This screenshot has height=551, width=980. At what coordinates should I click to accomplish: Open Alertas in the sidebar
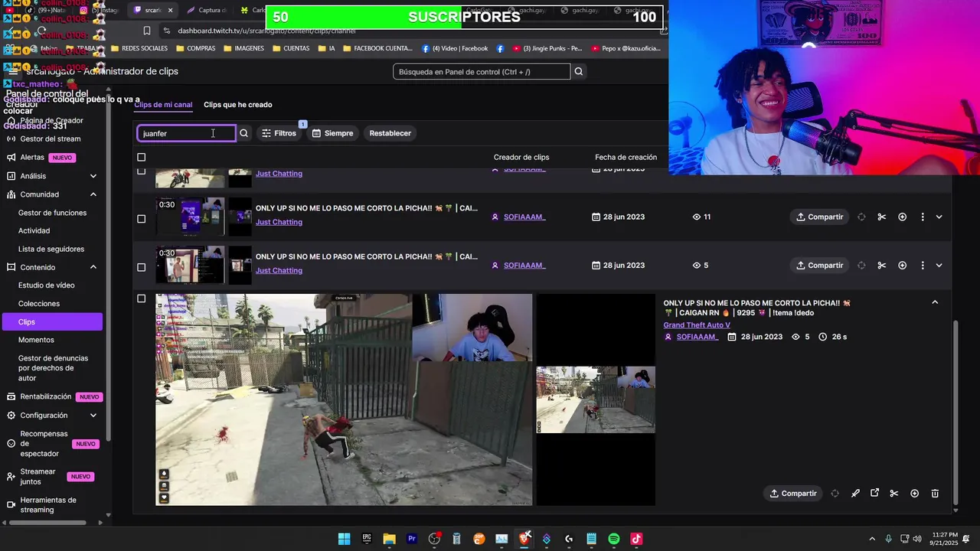32,157
